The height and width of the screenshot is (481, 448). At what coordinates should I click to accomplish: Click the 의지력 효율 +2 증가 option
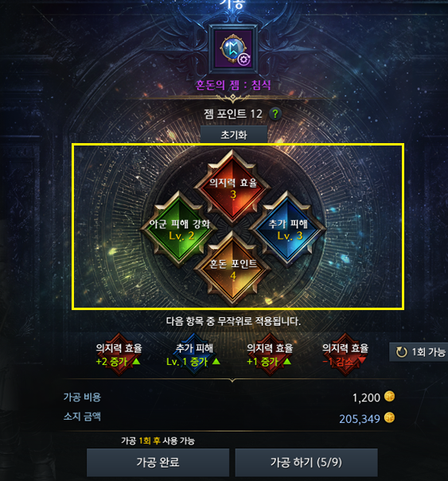click(119, 355)
